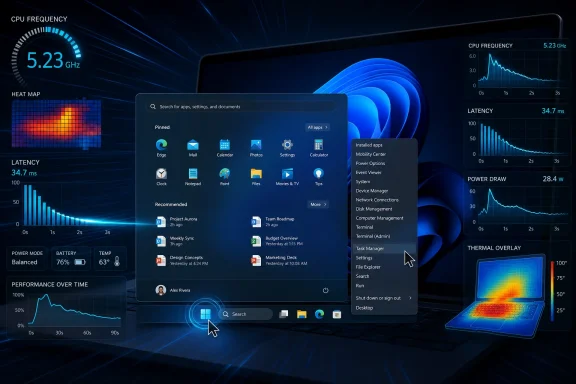Select Computer Management menu entry
The image size is (576, 384).
379,218
